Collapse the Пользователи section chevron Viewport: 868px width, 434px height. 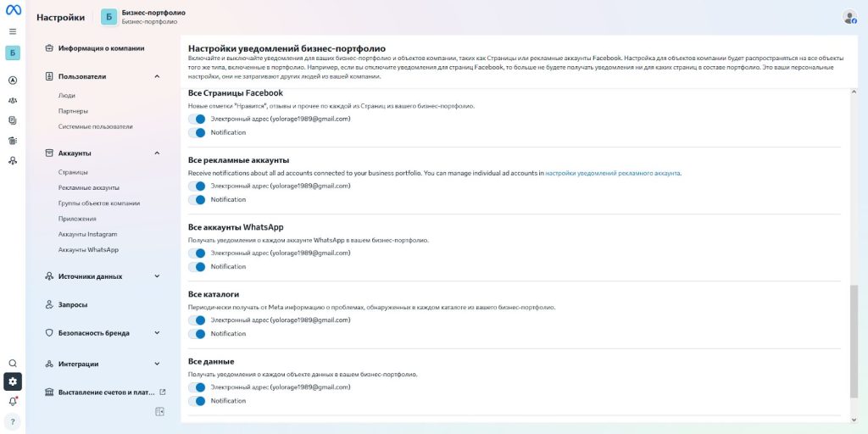pos(157,76)
